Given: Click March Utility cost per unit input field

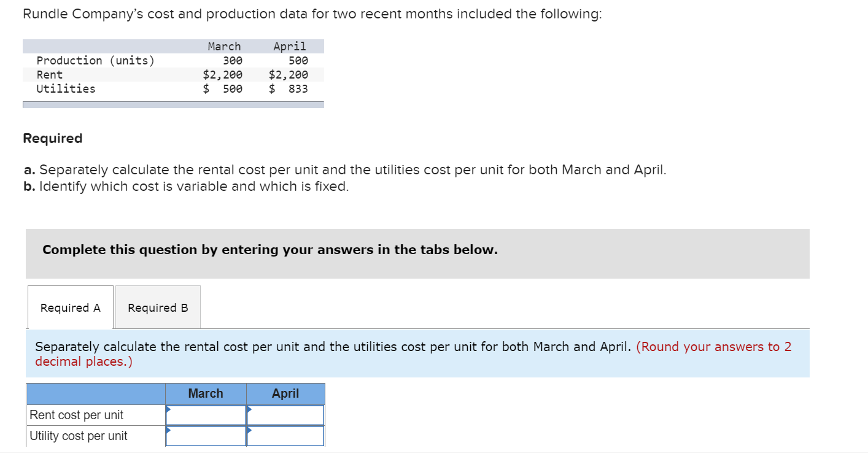Looking at the screenshot, I should click(x=206, y=436).
